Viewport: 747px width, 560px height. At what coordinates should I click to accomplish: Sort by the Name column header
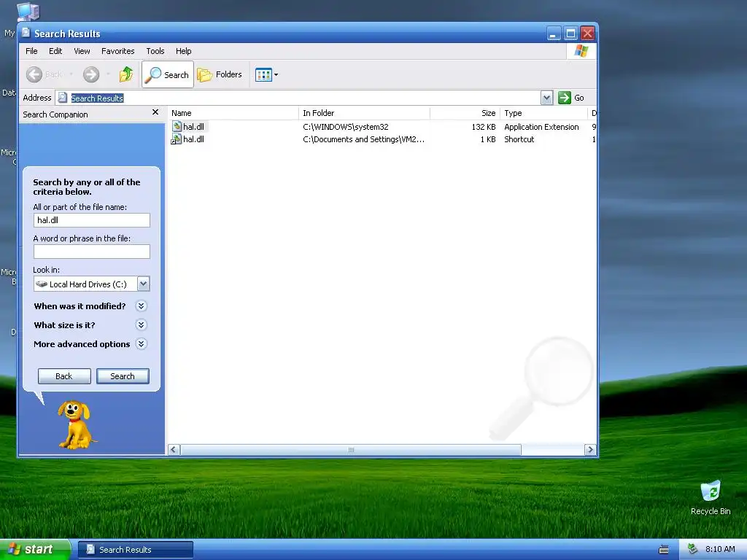point(233,113)
